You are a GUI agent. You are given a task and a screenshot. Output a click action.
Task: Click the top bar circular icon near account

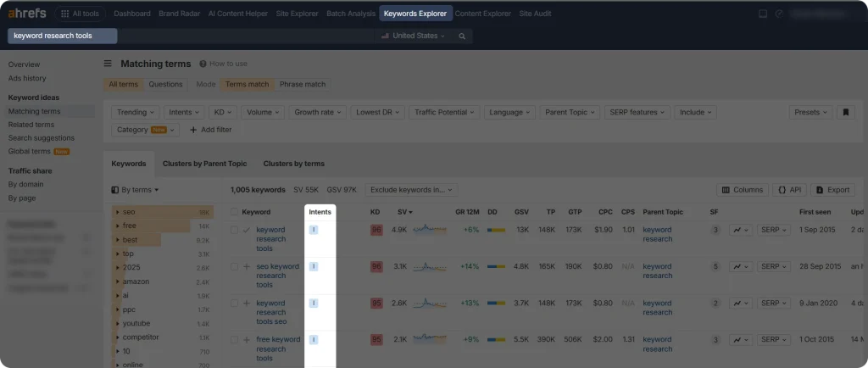click(x=780, y=14)
